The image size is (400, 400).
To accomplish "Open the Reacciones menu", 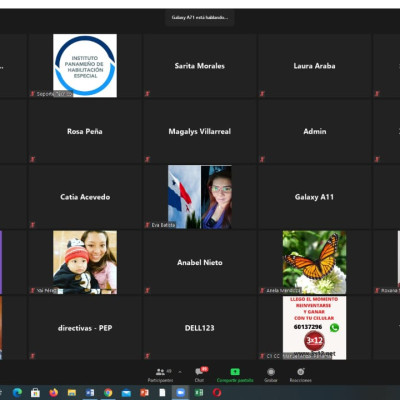I will [301, 375].
